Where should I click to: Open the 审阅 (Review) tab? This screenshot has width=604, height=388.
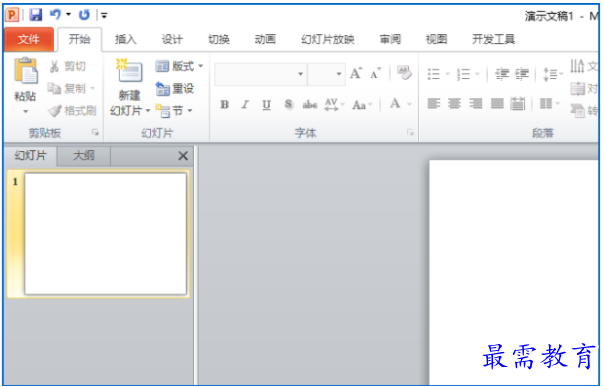click(x=390, y=39)
